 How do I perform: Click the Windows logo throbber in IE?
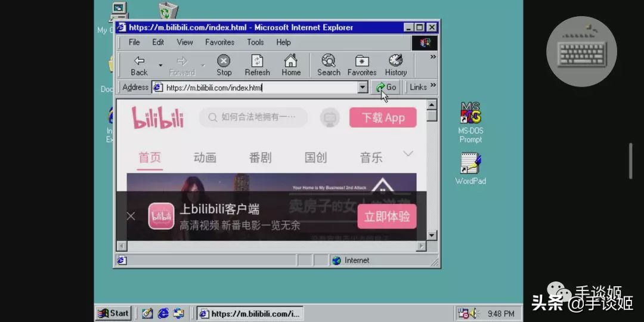click(x=425, y=43)
